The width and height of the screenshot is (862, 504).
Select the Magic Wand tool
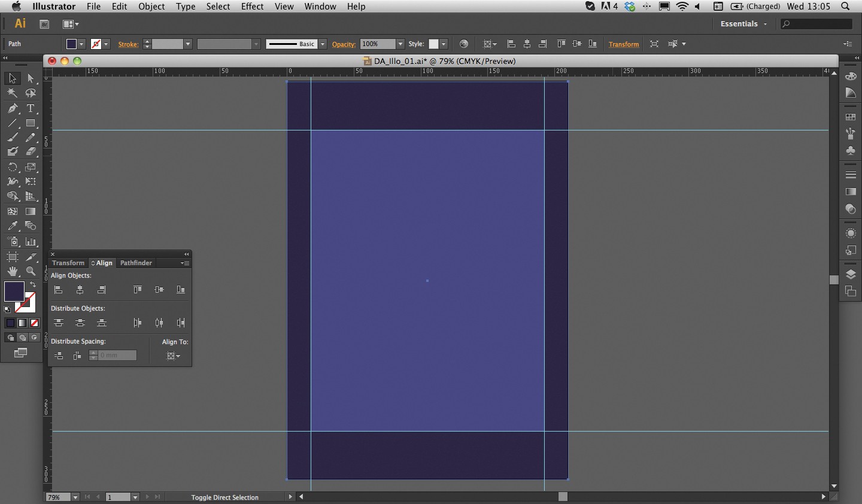point(13,93)
